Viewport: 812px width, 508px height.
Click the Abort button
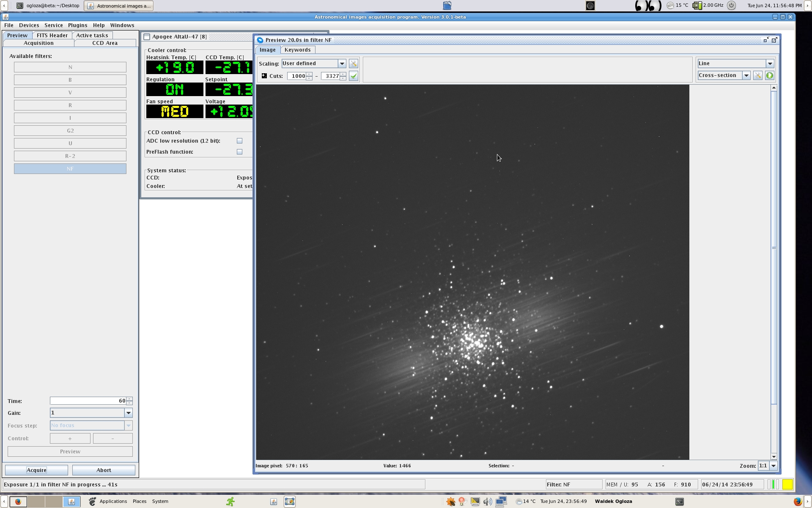(x=104, y=470)
